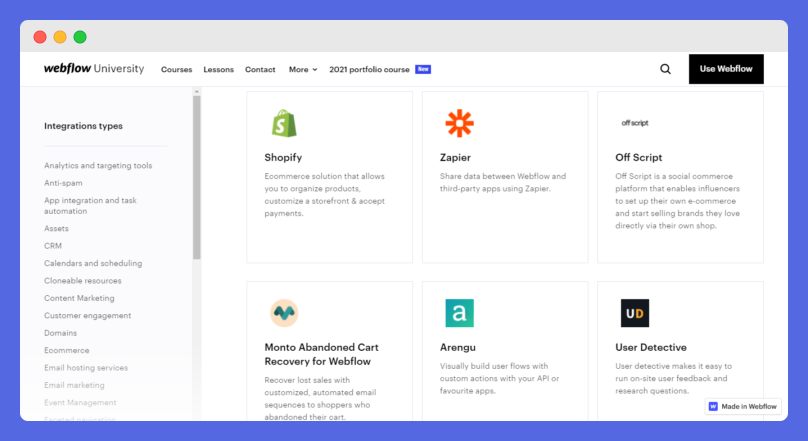Open the Arengu card title
This screenshot has width=808, height=441.
(458, 348)
